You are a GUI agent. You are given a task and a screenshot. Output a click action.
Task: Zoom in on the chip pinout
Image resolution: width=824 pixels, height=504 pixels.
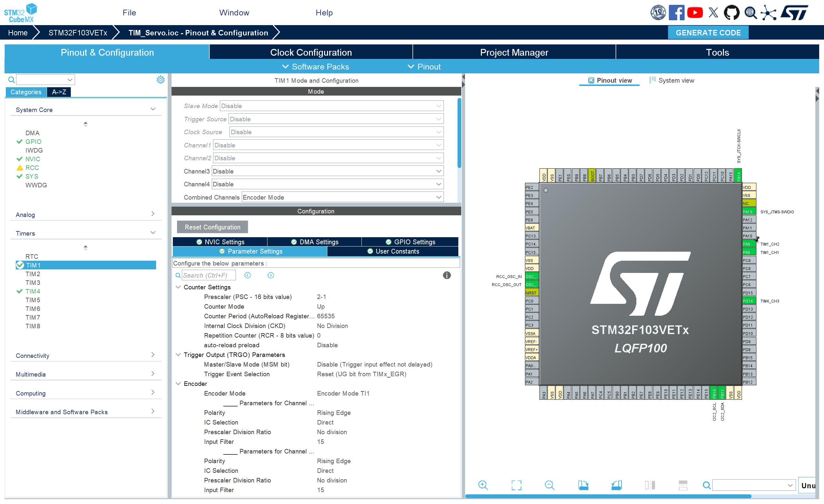[482, 485]
